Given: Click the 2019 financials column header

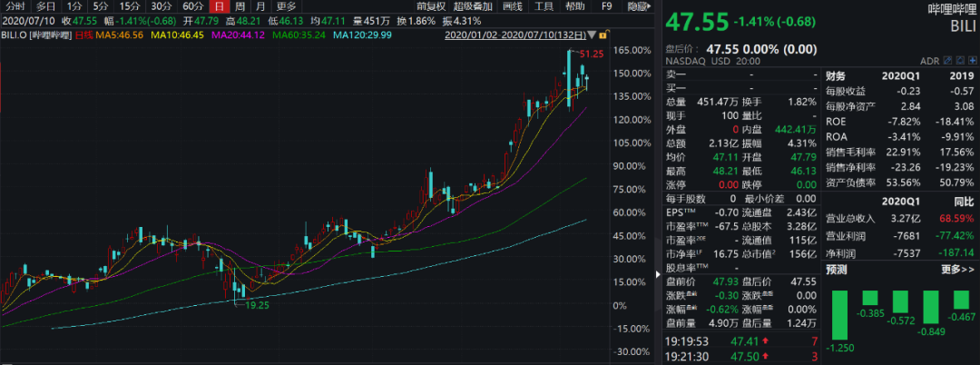Looking at the screenshot, I should (963, 76).
